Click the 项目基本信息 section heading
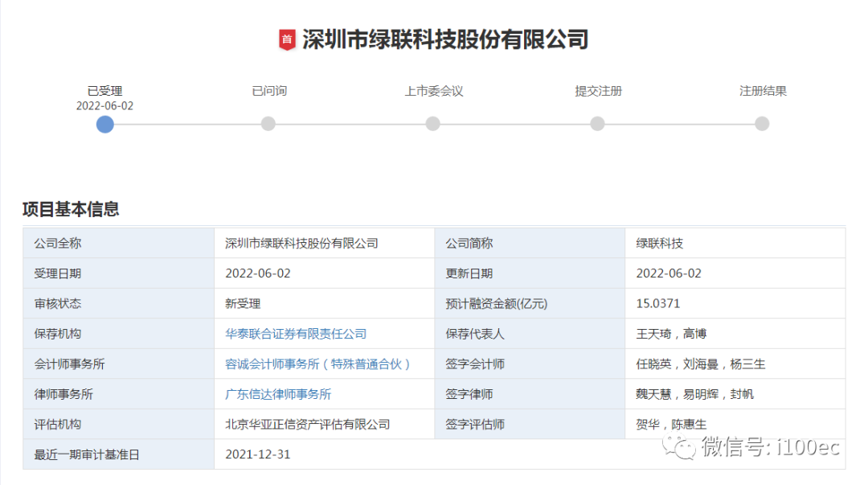 (71, 209)
